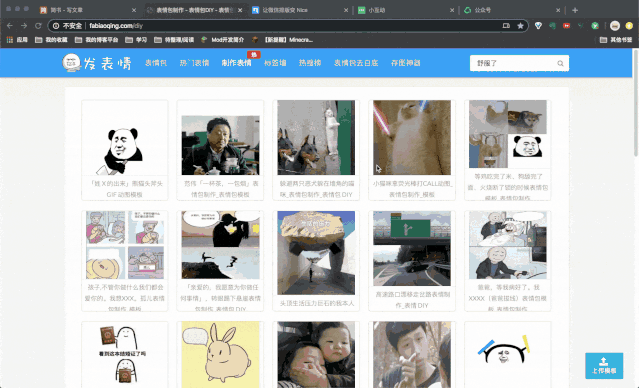639x388 pixels.
Task: Open the chicken and dog collage template
Action: coord(508,134)
